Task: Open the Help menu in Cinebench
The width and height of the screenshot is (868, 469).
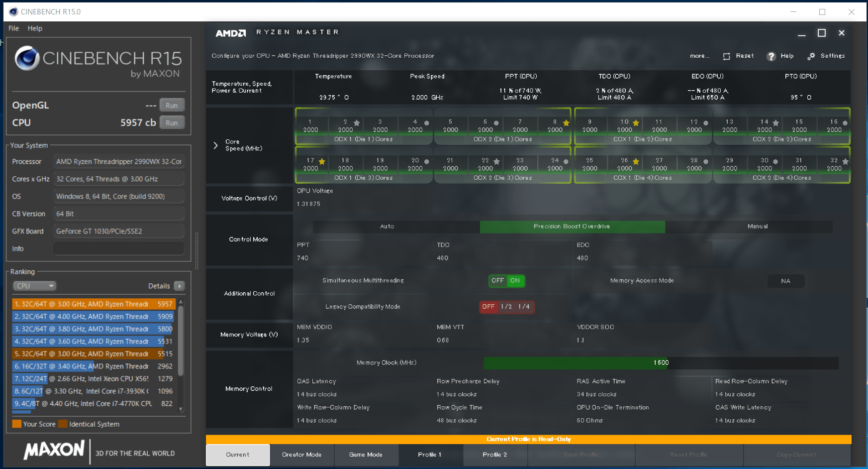Action: click(35, 28)
